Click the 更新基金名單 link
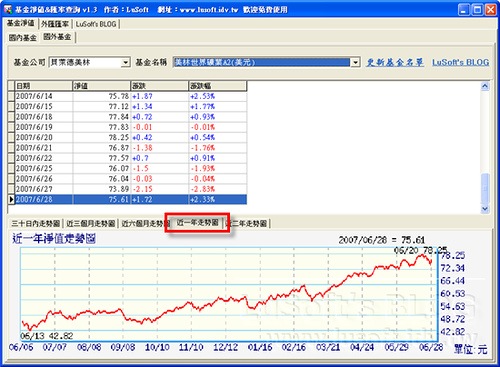The height and width of the screenshot is (367, 500). [395, 62]
